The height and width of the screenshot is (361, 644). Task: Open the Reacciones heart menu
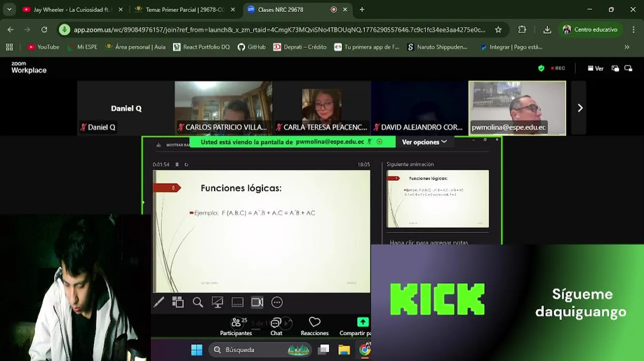[314, 326]
